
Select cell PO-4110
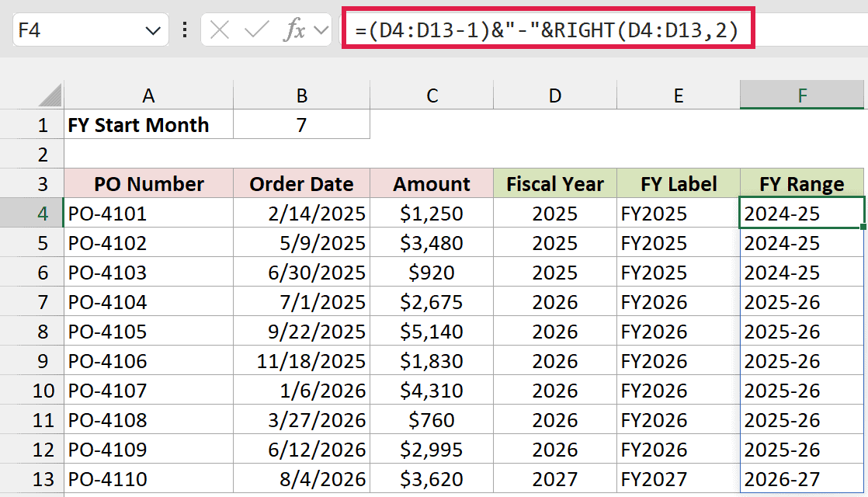tap(148, 478)
